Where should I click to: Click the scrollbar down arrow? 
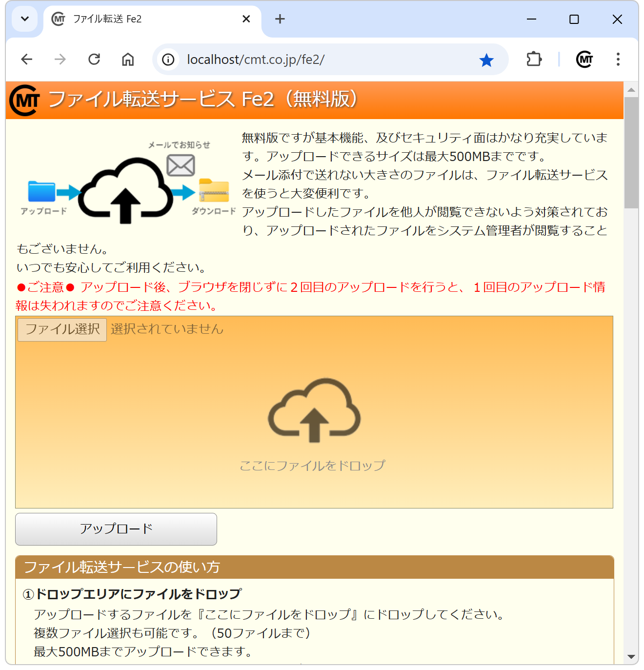coord(631,657)
